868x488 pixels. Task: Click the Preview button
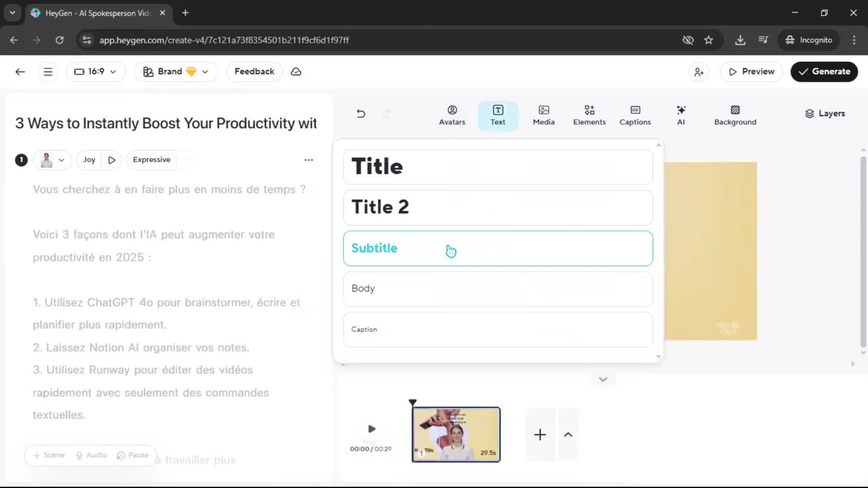(x=751, y=72)
